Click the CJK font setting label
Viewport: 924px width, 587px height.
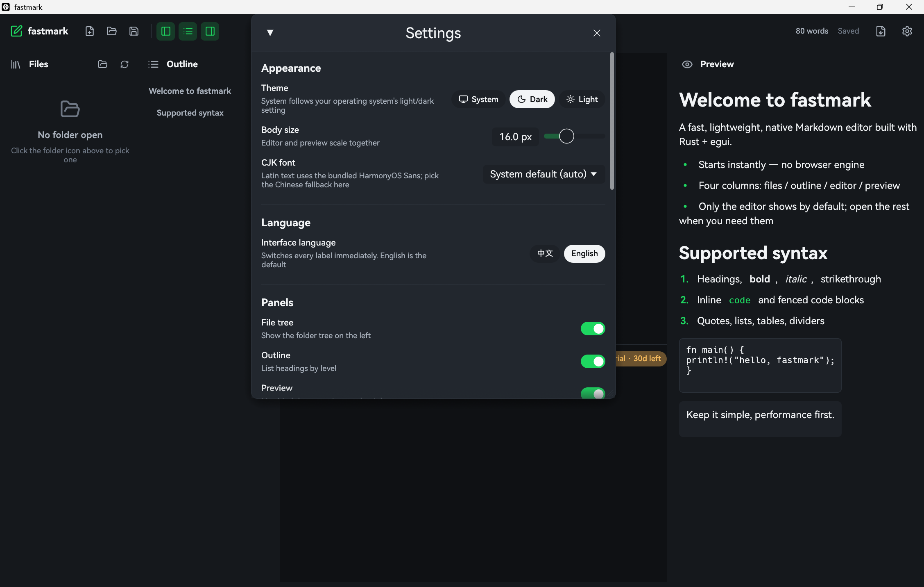click(278, 163)
